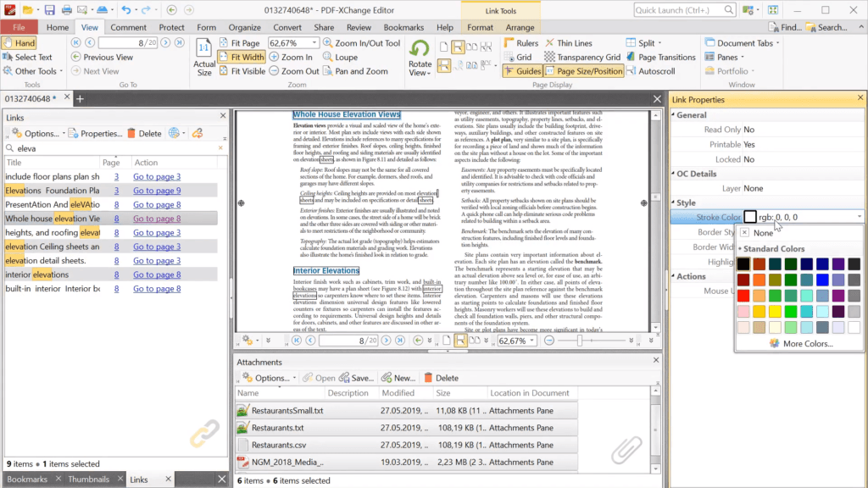The height and width of the screenshot is (488, 868).
Task: Switch to the Format ribbon tab
Action: (480, 26)
